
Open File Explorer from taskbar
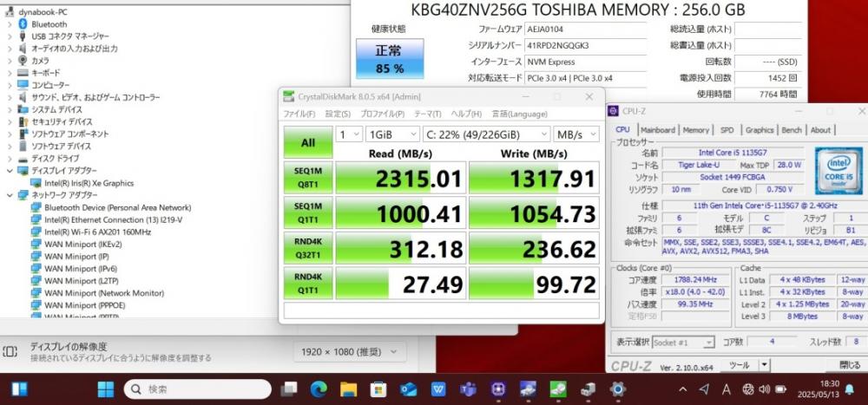(348, 389)
